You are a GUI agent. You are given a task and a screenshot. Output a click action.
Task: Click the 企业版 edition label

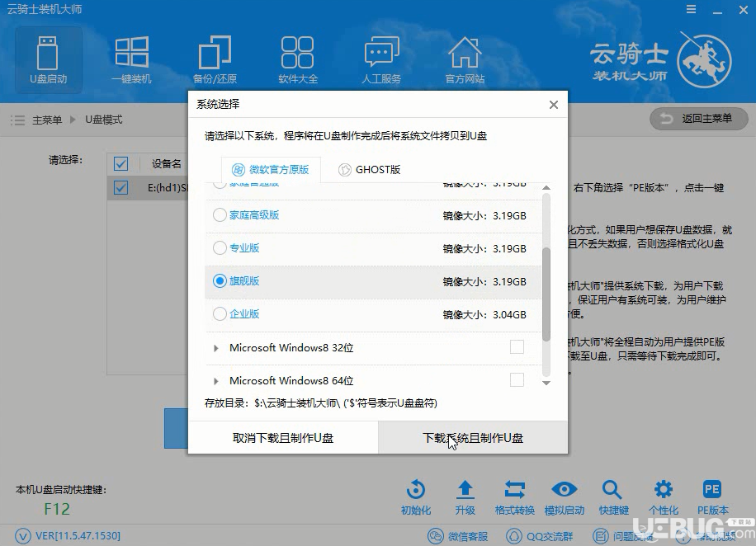pos(244,313)
